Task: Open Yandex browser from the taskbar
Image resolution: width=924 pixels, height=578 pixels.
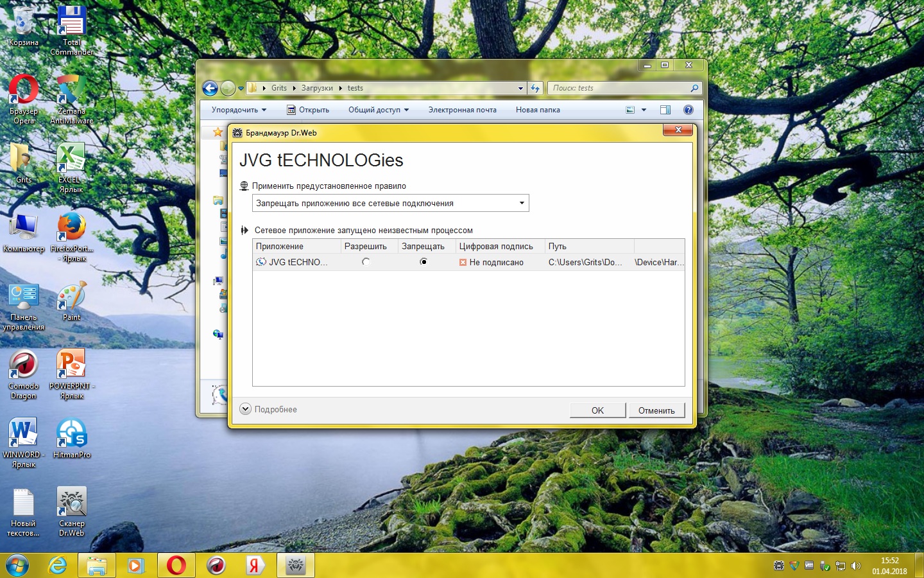Action: click(x=255, y=565)
